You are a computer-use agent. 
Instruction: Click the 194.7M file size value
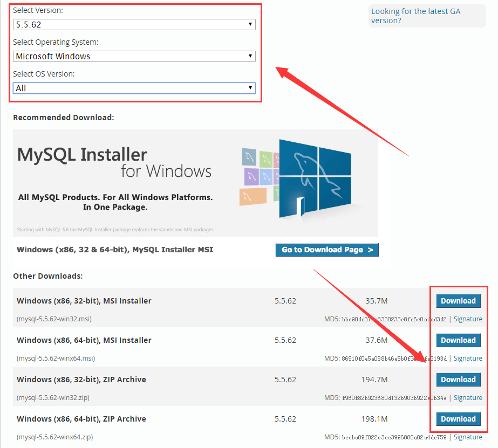pos(374,380)
